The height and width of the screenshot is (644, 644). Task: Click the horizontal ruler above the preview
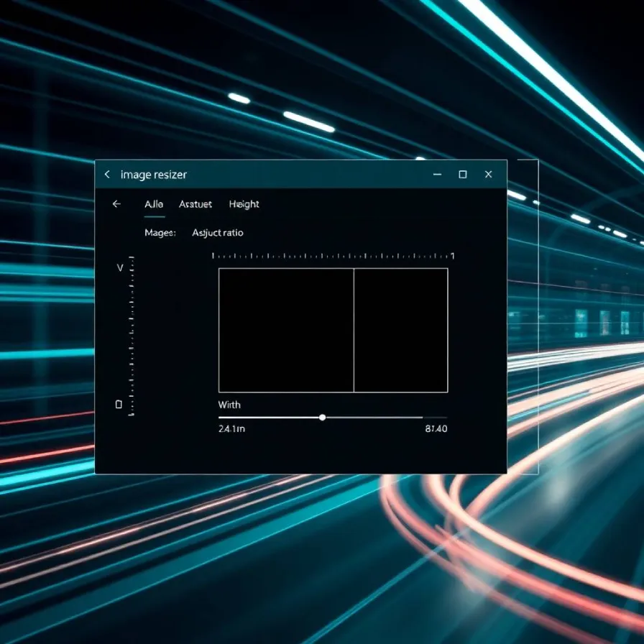coord(333,256)
